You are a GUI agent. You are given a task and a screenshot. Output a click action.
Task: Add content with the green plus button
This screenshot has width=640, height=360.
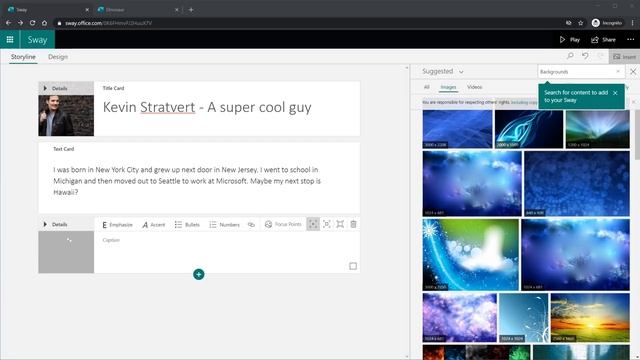pos(199,275)
